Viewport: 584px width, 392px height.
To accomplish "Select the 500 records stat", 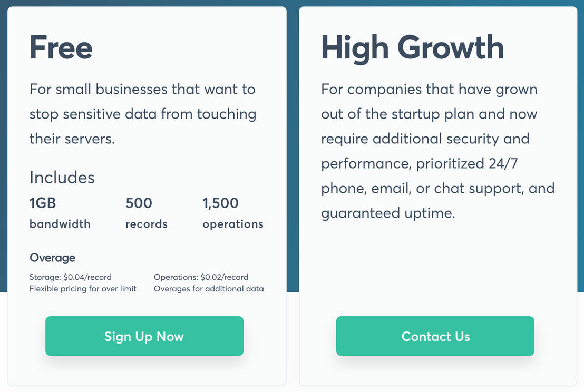I will pyautogui.click(x=147, y=213).
